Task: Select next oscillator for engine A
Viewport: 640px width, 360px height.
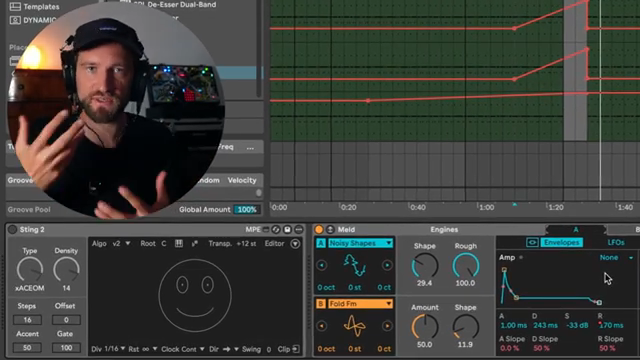Action: click(x=387, y=265)
